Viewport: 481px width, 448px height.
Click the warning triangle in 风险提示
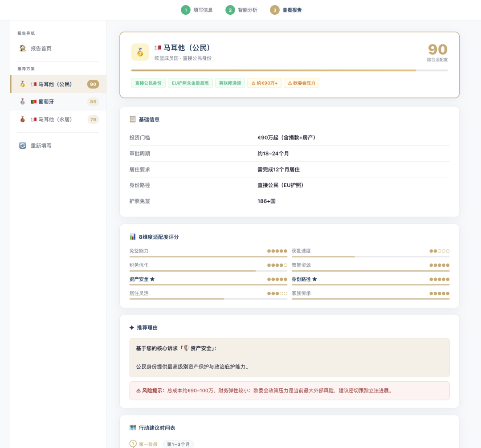coord(139,391)
